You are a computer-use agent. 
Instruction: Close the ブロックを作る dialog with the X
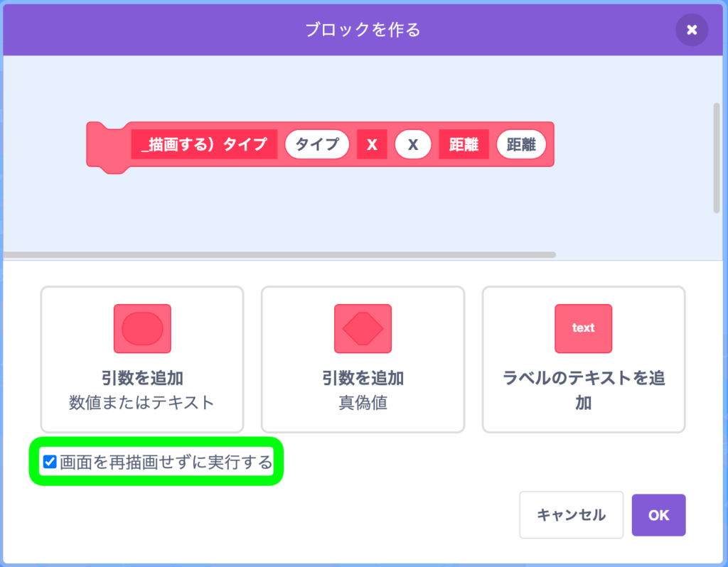click(691, 30)
